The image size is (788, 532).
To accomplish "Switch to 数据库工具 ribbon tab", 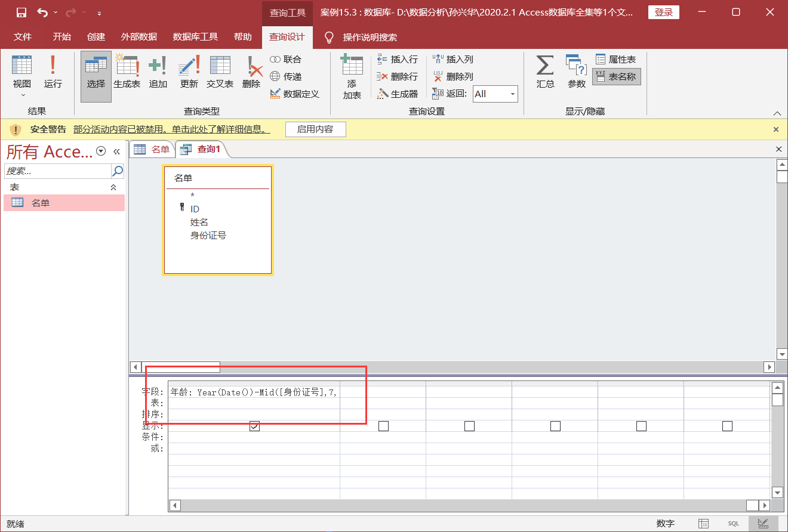I will tap(196, 37).
